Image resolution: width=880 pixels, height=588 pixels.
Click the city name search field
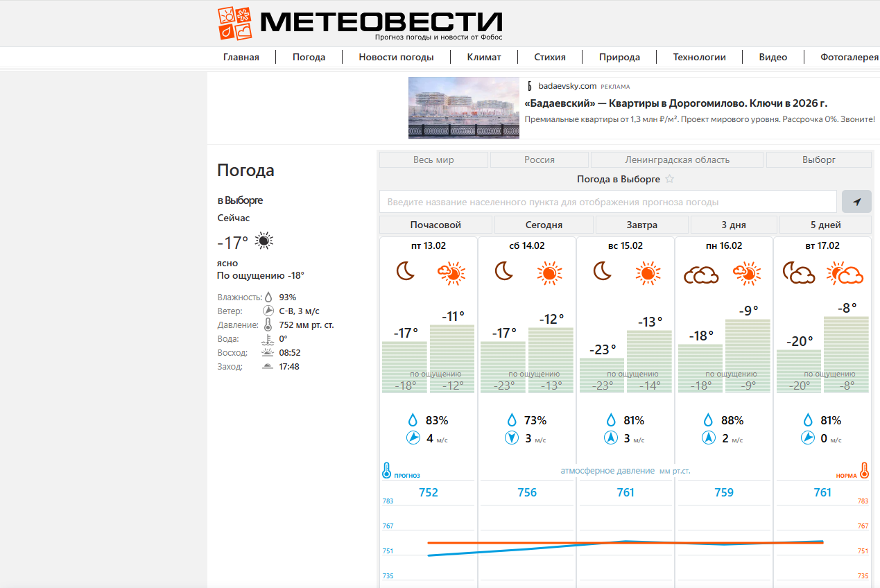pyautogui.click(x=607, y=202)
